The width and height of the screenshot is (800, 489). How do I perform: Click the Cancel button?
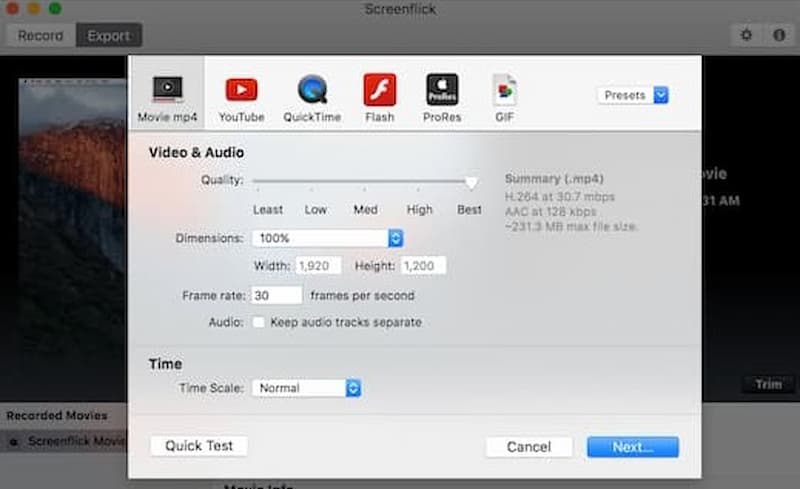point(529,447)
